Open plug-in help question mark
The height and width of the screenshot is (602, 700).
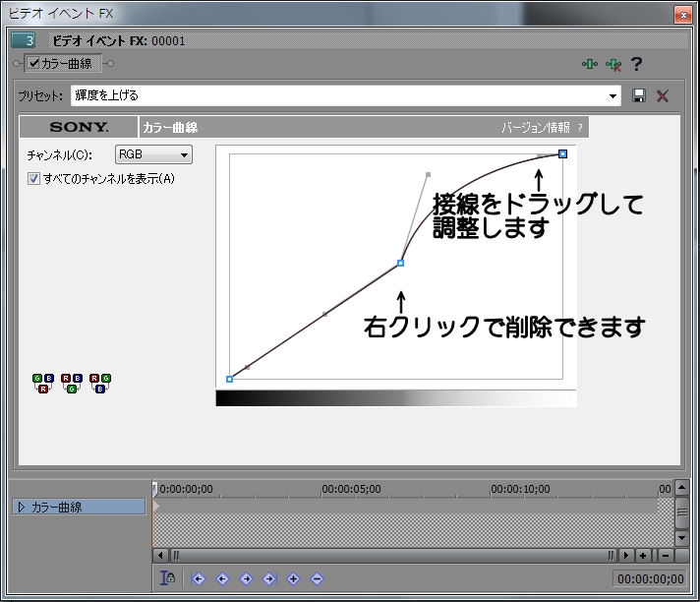[637, 64]
